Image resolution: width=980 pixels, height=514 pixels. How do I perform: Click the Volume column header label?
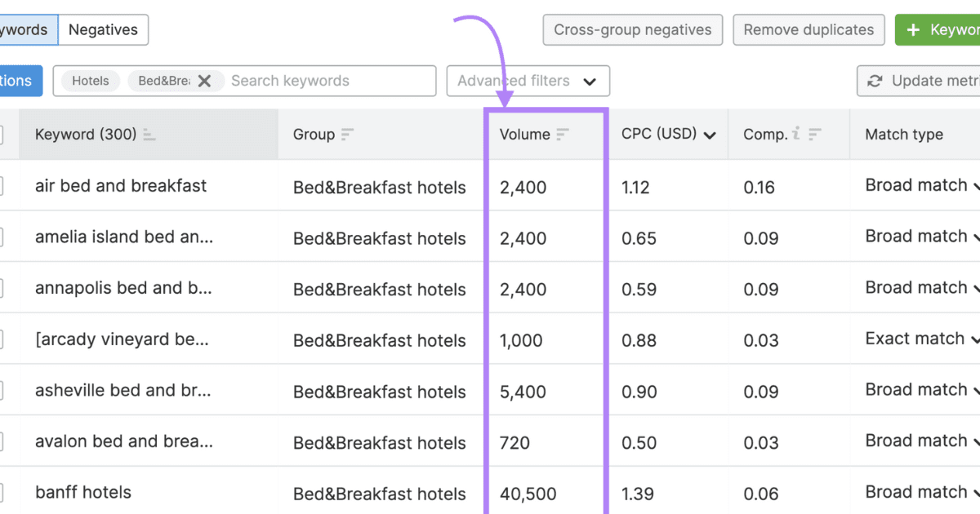(x=524, y=135)
